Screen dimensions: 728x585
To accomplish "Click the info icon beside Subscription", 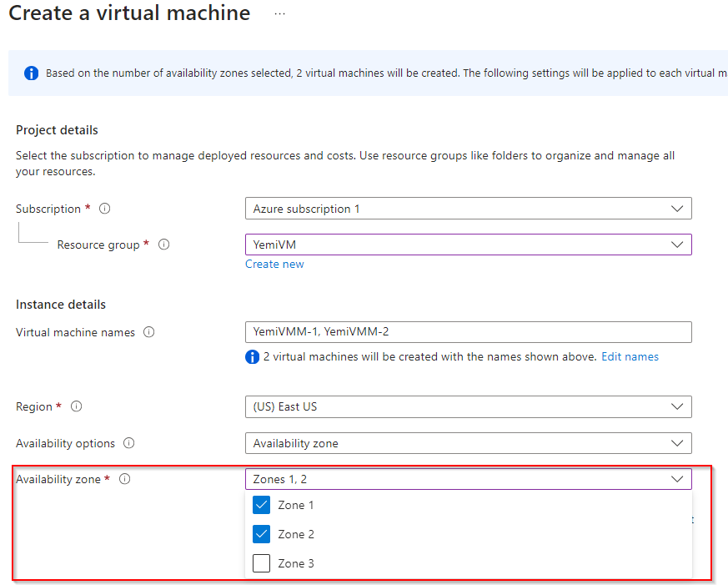I will pos(104,209).
